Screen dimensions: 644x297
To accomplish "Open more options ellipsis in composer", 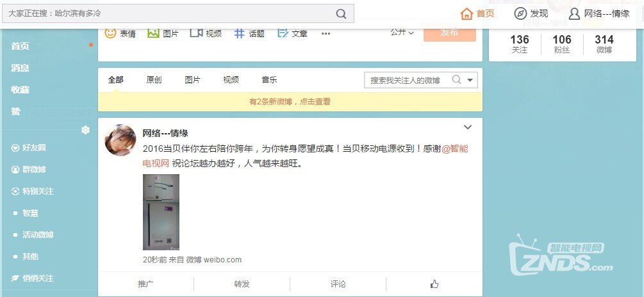I will 326,34.
